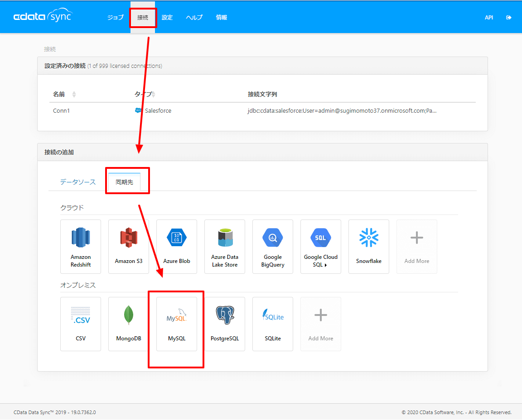Select the Snowflake destination
Screen dimensions: 522x420
click(x=368, y=247)
